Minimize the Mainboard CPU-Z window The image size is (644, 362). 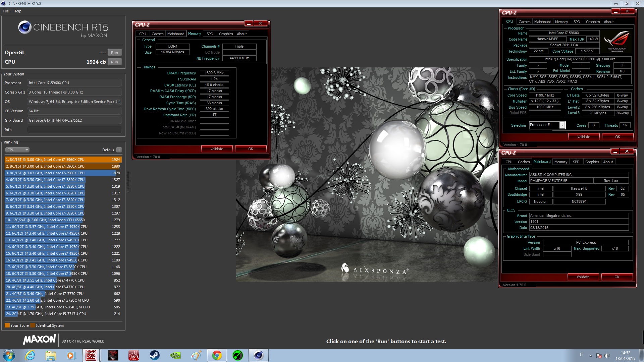pos(615,152)
